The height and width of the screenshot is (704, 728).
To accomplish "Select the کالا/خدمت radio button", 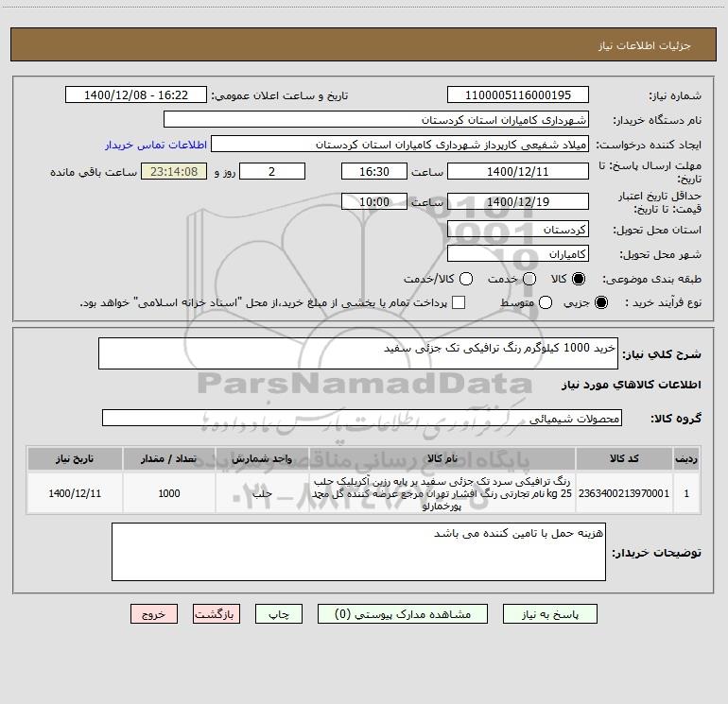I will coord(466,279).
